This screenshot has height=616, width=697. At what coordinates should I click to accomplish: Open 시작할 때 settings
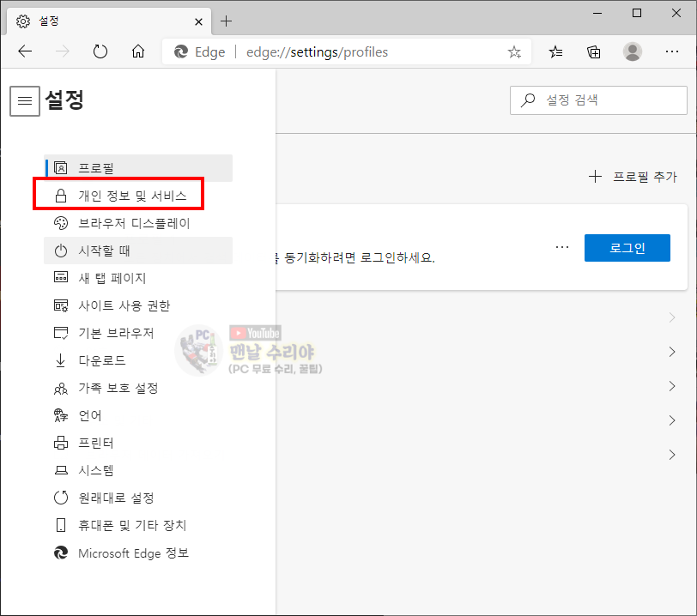[x=138, y=251]
